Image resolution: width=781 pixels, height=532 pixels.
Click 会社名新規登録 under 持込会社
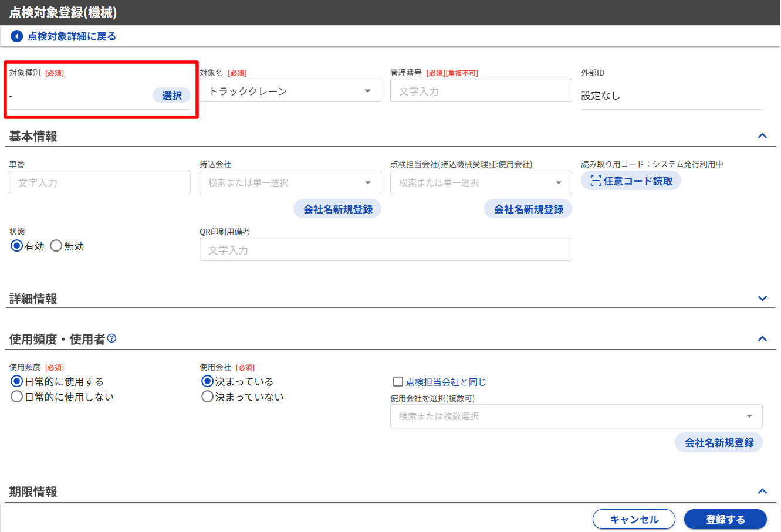click(337, 209)
